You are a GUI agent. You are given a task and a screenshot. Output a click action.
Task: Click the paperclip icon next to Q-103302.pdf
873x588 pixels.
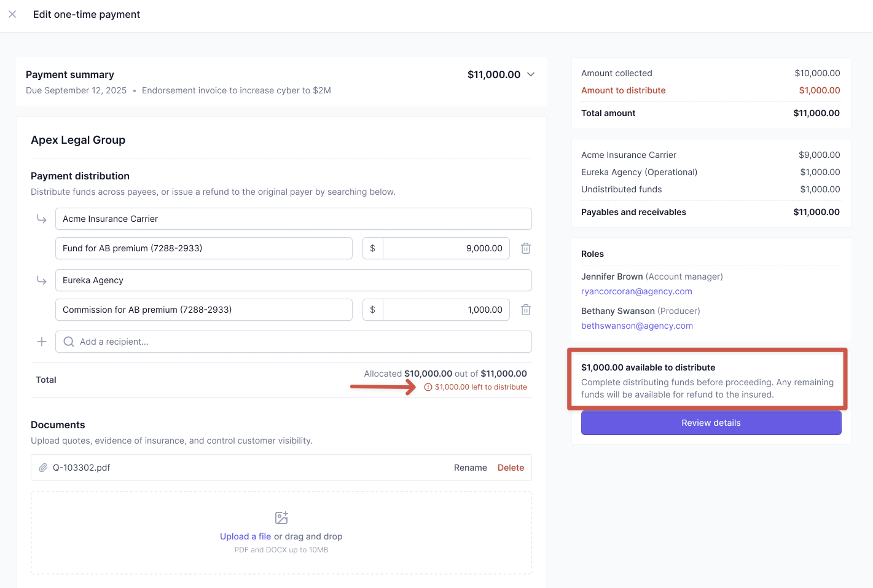click(x=43, y=468)
